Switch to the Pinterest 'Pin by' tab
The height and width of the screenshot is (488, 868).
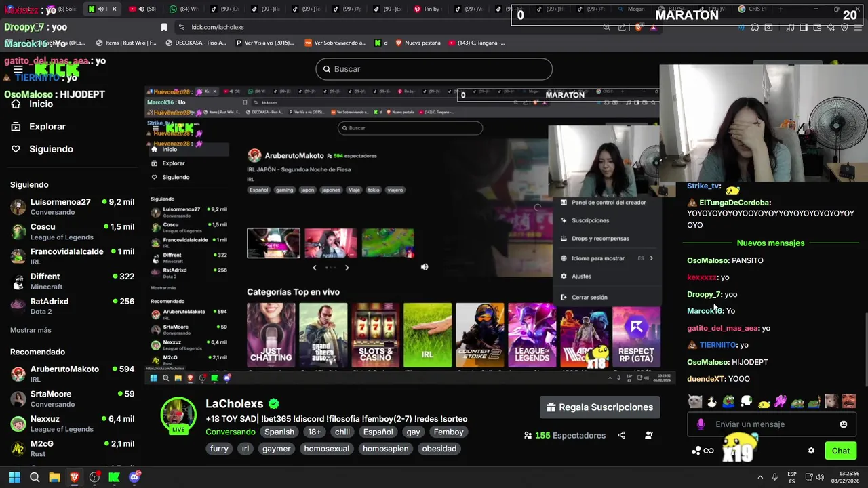[427, 9]
